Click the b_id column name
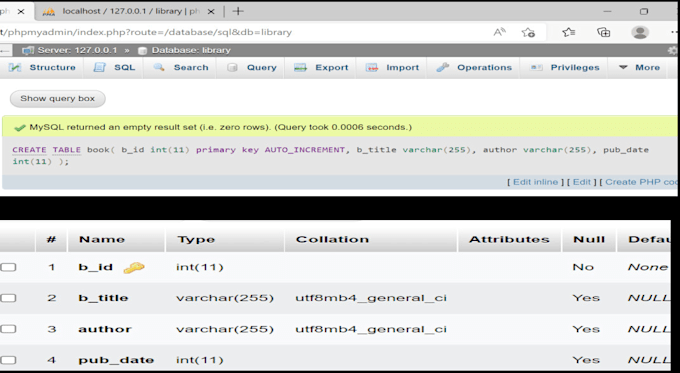Image resolution: width=680 pixels, height=373 pixels. (x=95, y=267)
